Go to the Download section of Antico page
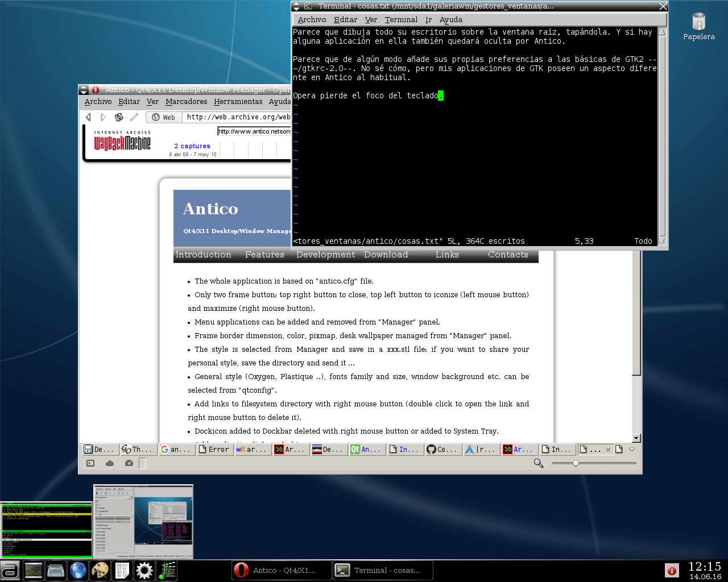728x582 pixels. click(386, 255)
